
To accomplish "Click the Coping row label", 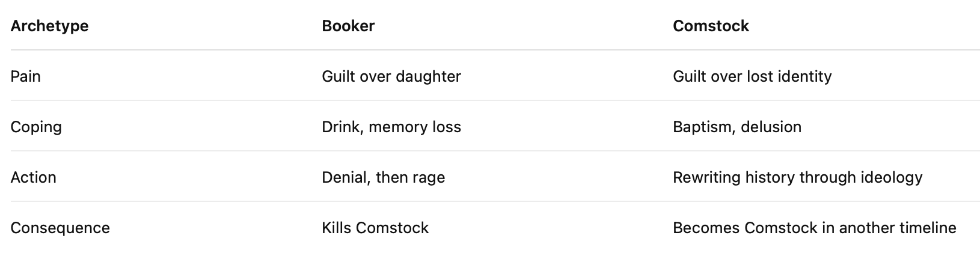I will 36,127.
